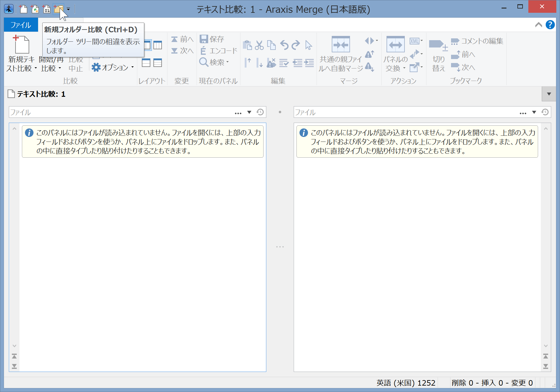560x392 pixels.
Task: Click the new folder comparison icon in title bar
Action: [x=58, y=9]
